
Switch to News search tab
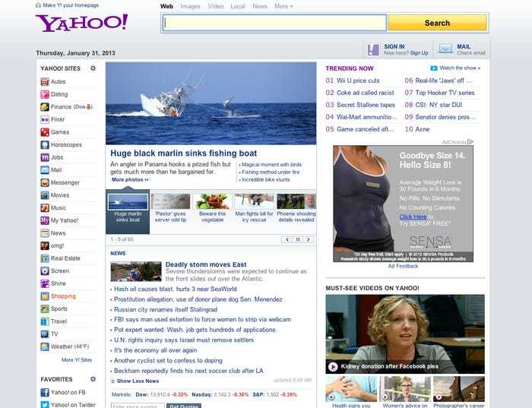[260, 6]
